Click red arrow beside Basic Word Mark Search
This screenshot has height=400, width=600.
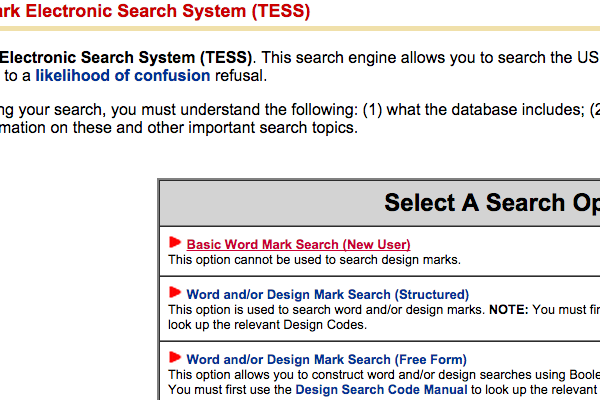[174, 242]
